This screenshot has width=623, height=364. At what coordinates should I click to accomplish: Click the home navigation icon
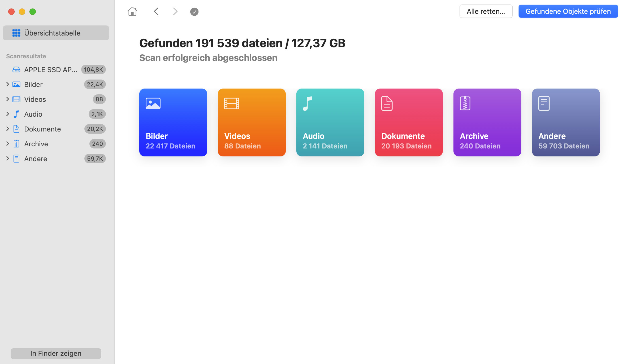[132, 11]
